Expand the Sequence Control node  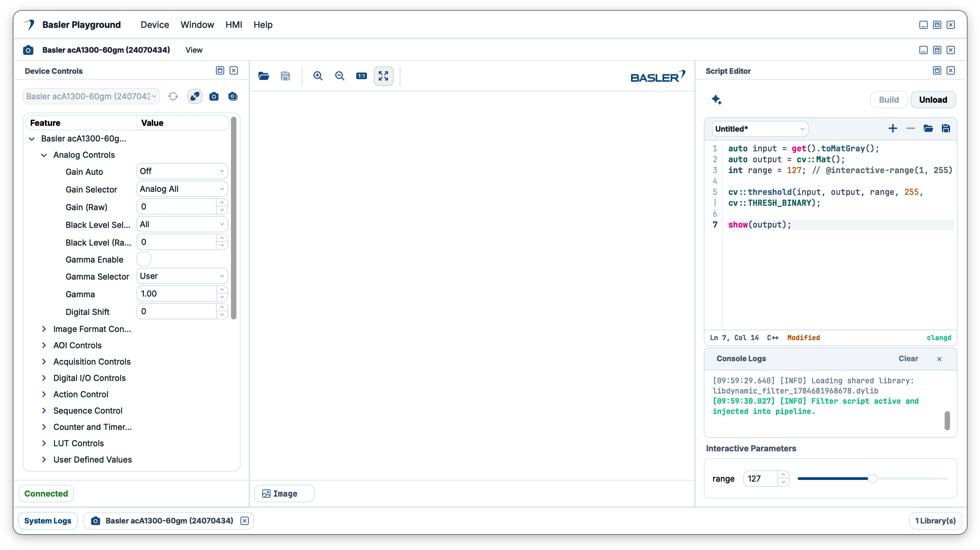pos(44,411)
